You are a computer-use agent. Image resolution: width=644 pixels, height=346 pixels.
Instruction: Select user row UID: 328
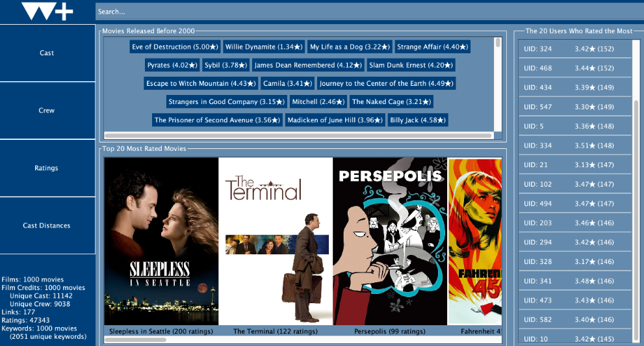574,261
